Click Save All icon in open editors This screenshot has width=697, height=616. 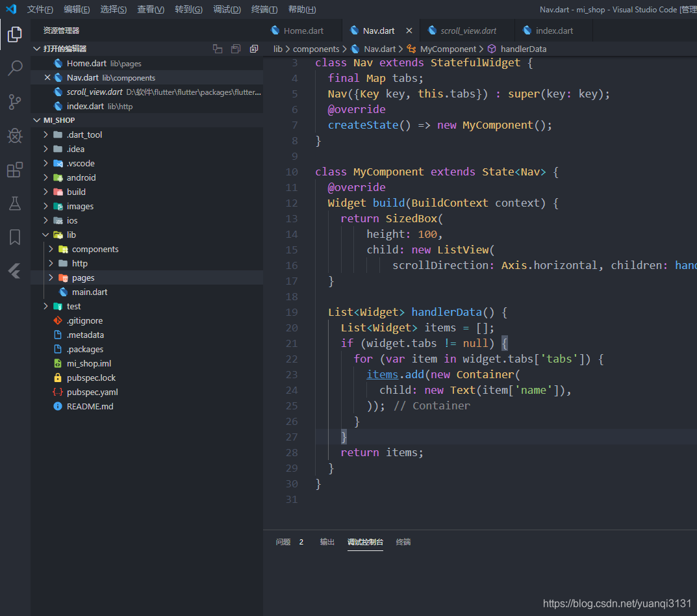236,49
